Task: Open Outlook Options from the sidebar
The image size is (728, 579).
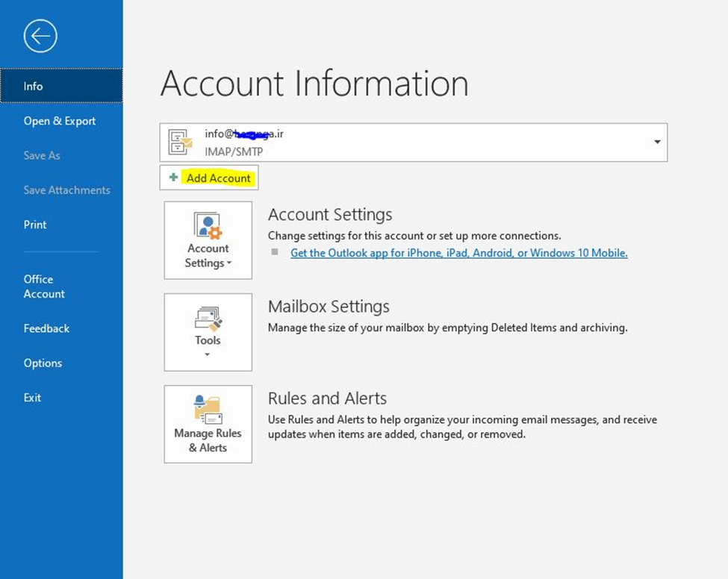Action: (x=43, y=363)
